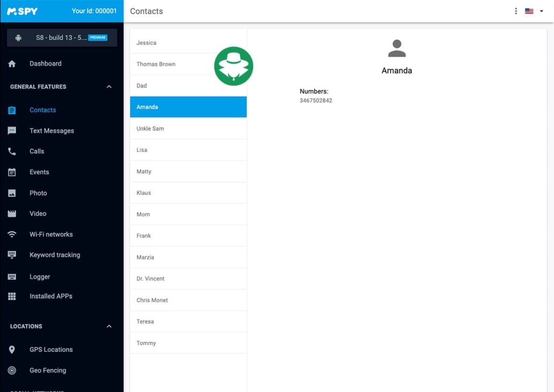554x392 pixels.
Task: Open Text Messages via its icon
Action: pos(12,130)
